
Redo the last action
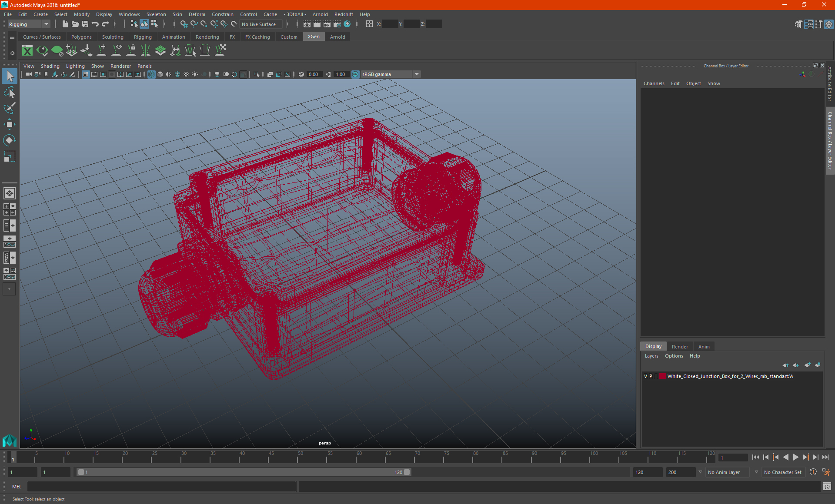105,24
